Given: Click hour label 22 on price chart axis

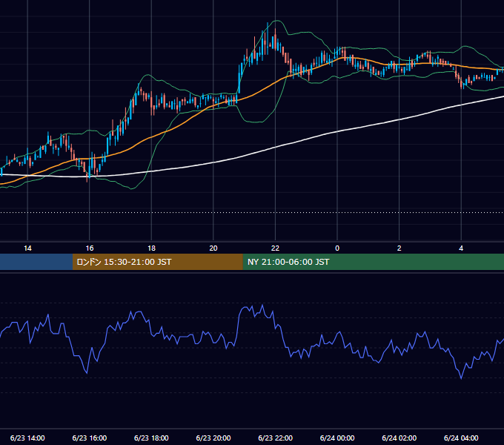Looking at the screenshot, I should (x=276, y=248).
